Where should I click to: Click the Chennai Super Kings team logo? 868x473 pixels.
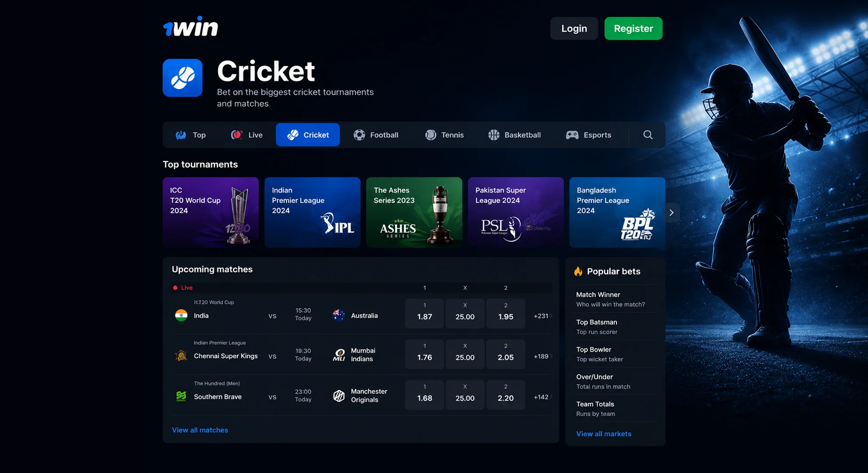pos(181,356)
